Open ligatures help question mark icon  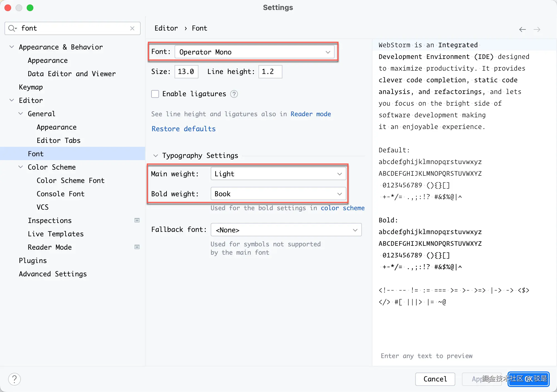pyautogui.click(x=234, y=94)
